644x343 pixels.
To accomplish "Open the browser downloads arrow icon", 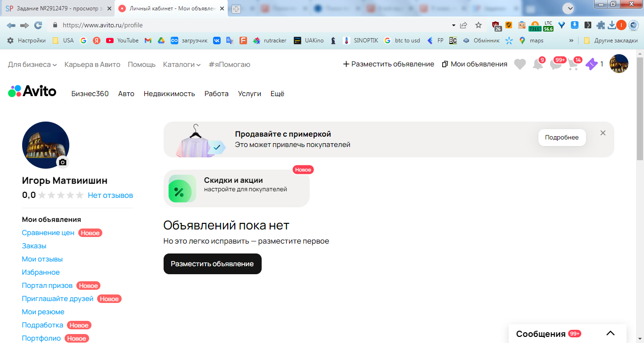I will 612,25.
